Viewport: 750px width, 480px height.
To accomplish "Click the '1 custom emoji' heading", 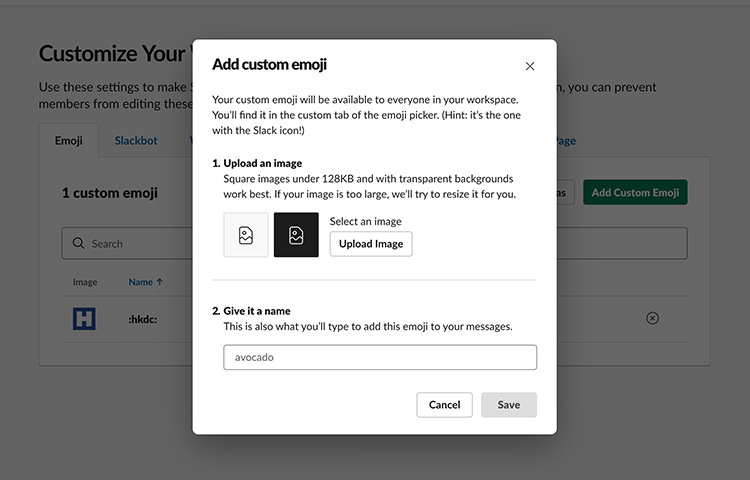I will coord(110,193).
